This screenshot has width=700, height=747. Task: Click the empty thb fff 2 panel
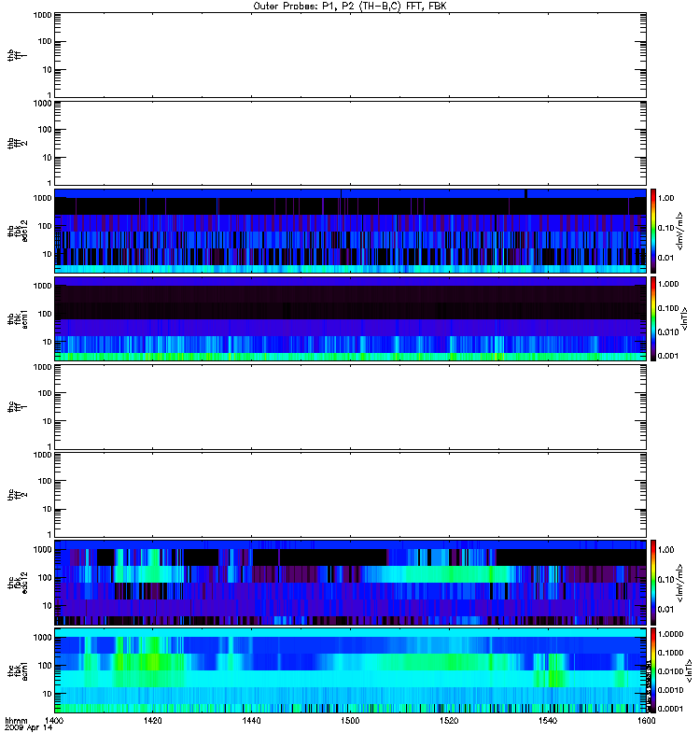pyautogui.click(x=350, y=143)
